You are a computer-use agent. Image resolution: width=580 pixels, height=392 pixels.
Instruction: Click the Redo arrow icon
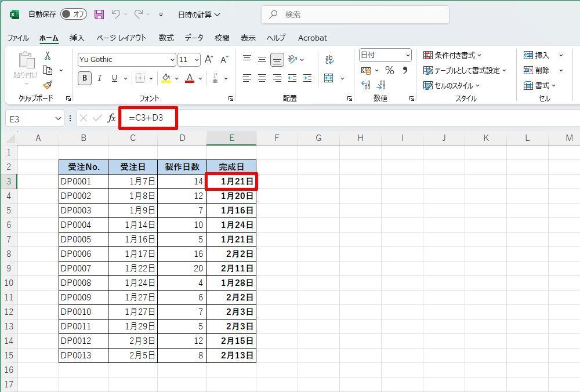tap(139, 14)
